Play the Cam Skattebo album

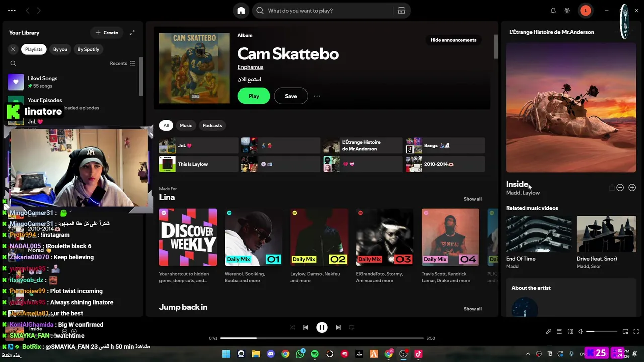coord(254,96)
